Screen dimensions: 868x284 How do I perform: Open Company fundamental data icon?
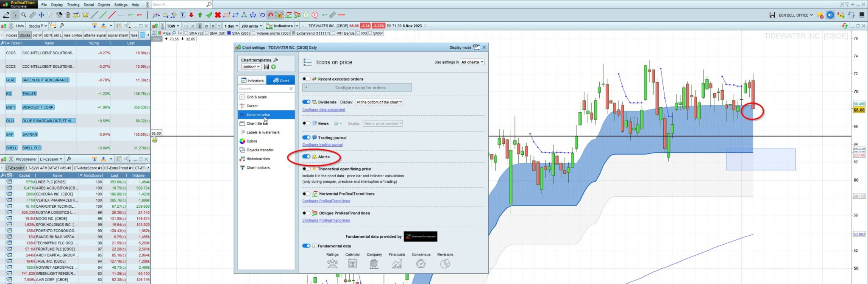pyautogui.click(x=374, y=264)
